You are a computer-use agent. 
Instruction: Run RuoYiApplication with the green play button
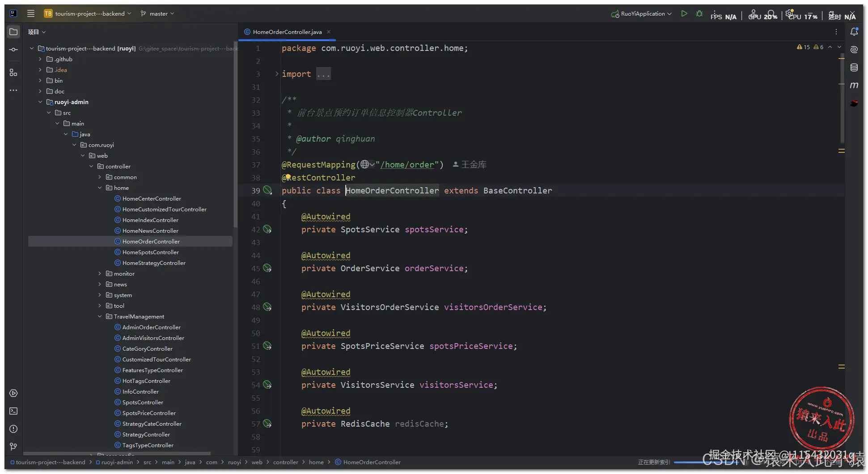coord(684,13)
